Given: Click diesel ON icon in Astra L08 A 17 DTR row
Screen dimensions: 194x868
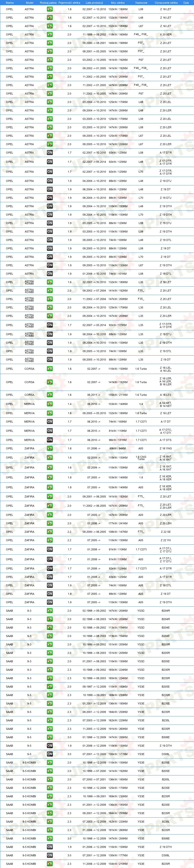Looking at the screenshot, I should [50, 153].
